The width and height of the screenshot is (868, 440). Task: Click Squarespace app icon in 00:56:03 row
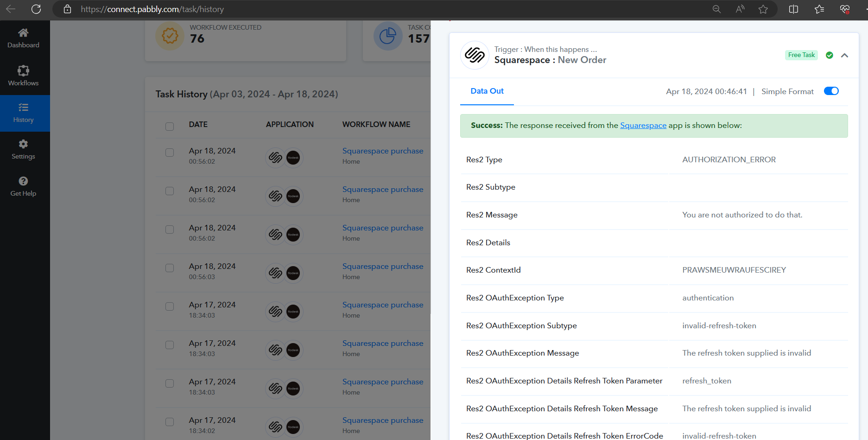(x=275, y=273)
